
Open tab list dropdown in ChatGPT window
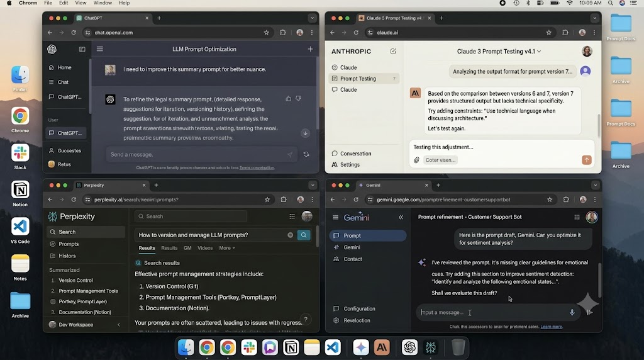click(312, 18)
